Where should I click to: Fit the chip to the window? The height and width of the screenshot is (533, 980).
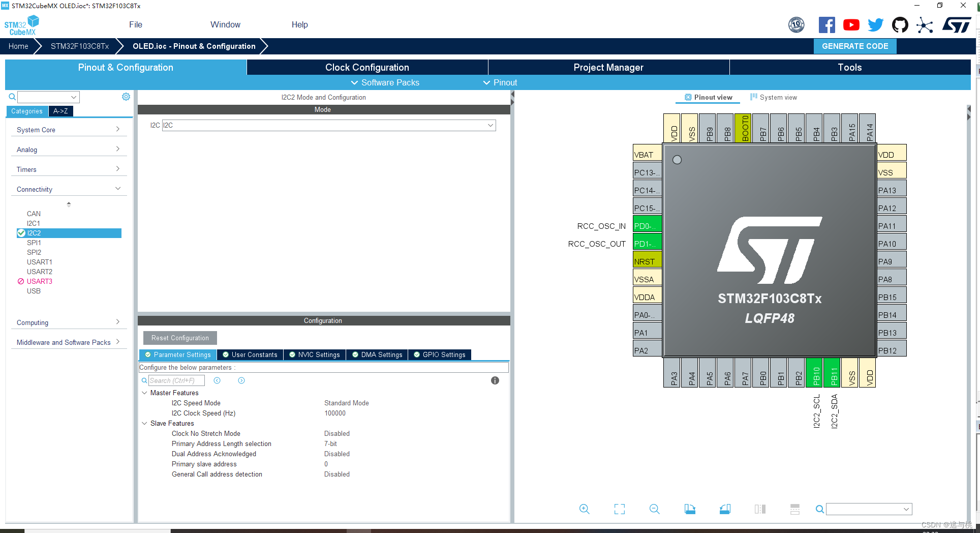point(620,509)
